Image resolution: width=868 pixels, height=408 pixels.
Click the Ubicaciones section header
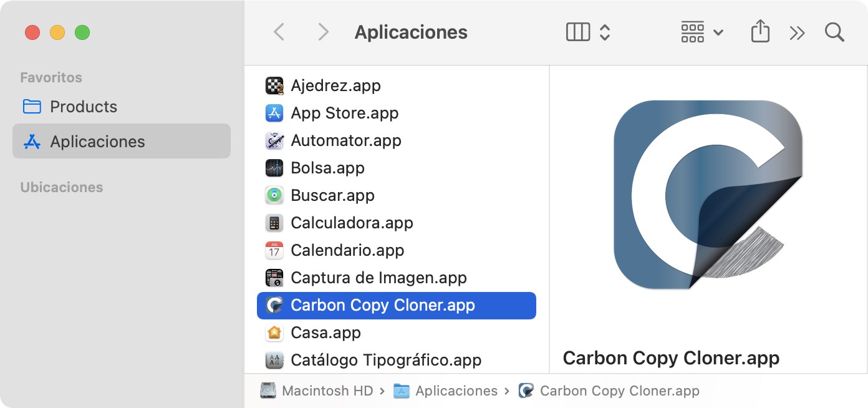(x=62, y=187)
